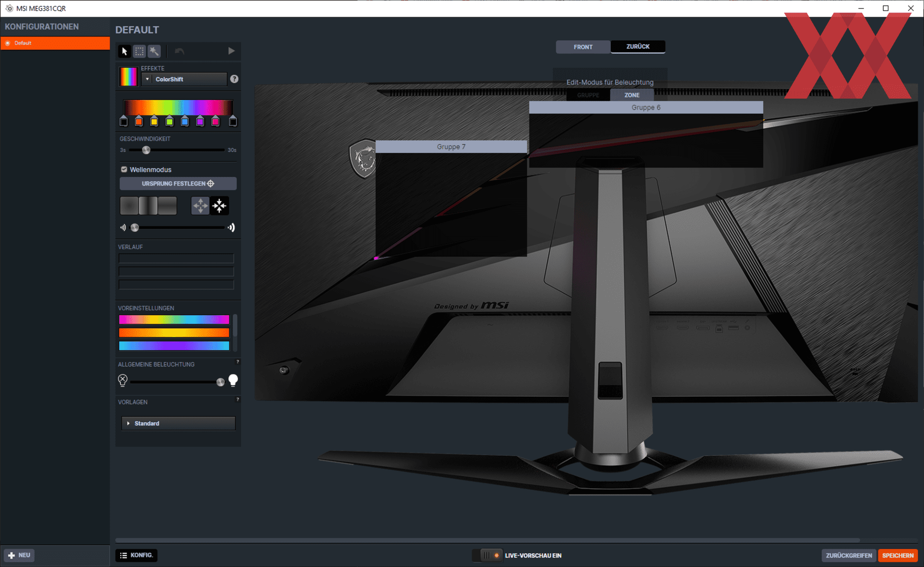Click the first Verlauf history slot
Viewport: 924px width, 567px height.
pyautogui.click(x=176, y=259)
